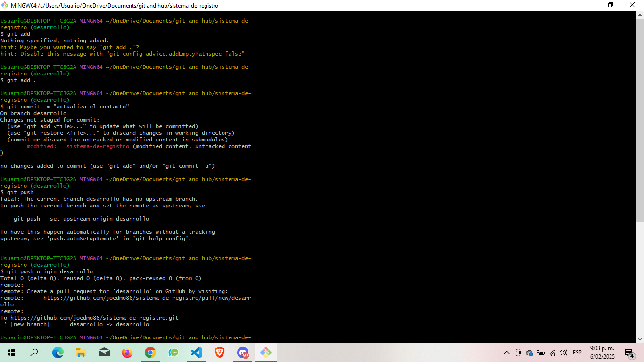
Task: Launch Brave browser from the taskbar
Action: coord(220,353)
